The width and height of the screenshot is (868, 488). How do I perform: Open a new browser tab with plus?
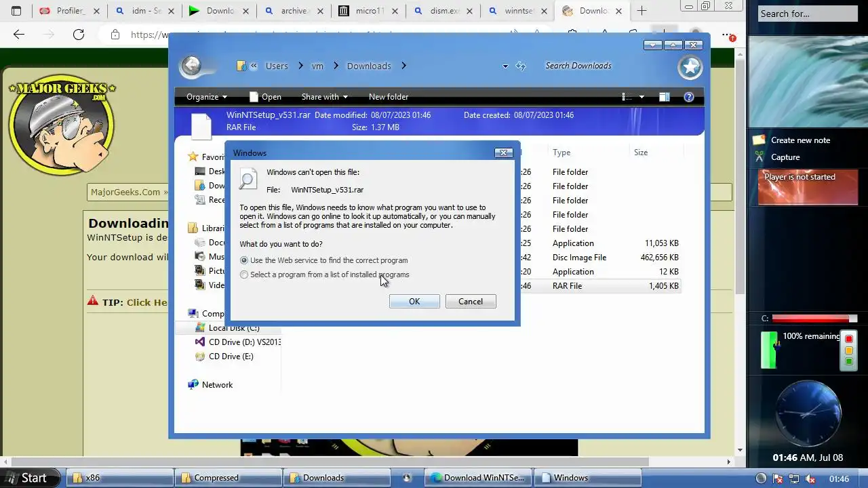[642, 11]
